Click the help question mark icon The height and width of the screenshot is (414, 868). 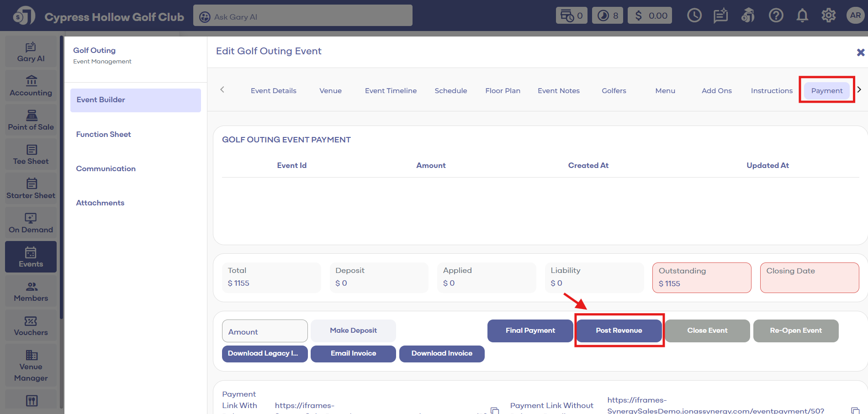point(776,16)
